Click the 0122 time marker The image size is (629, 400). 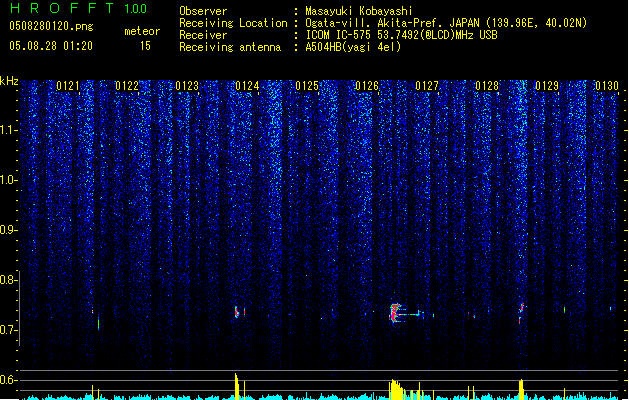127,86
